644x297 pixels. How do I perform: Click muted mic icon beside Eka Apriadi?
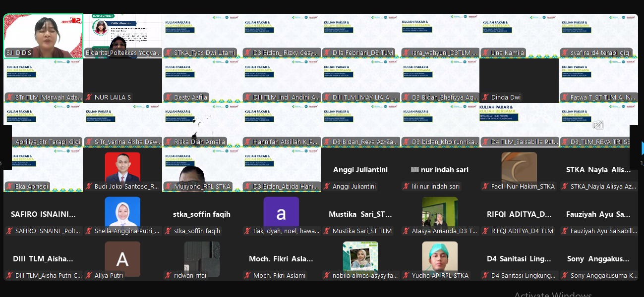click(10, 187)
